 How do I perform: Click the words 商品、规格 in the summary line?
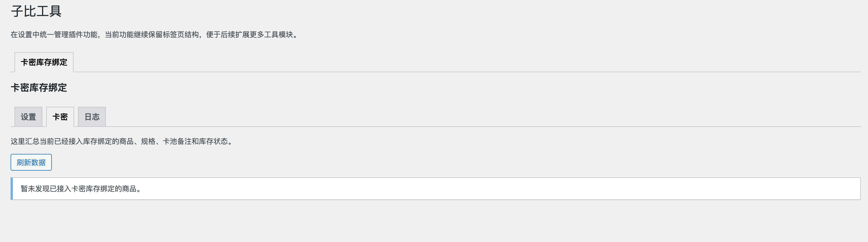pos(134,141)
